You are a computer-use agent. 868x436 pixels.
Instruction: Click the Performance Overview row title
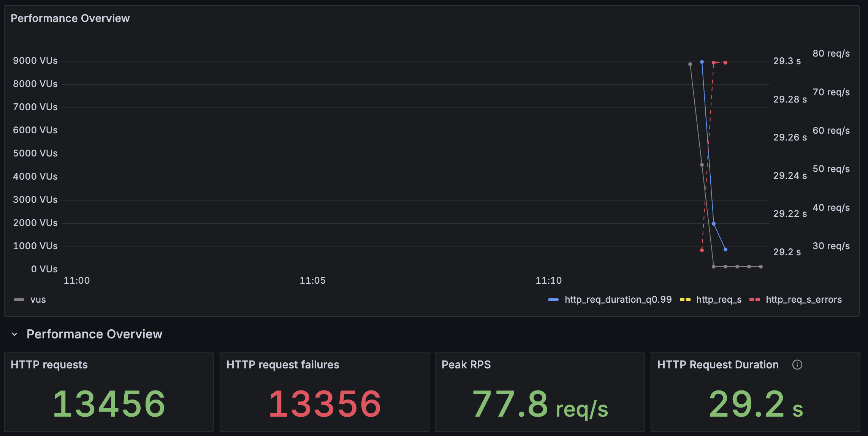tap(94, 334)
